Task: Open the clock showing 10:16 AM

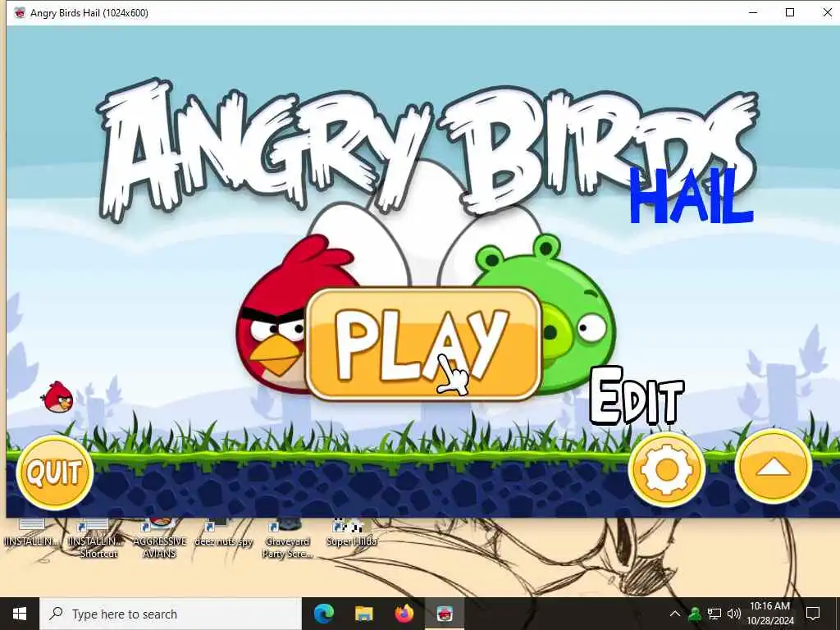Action: tap(769, 614)
